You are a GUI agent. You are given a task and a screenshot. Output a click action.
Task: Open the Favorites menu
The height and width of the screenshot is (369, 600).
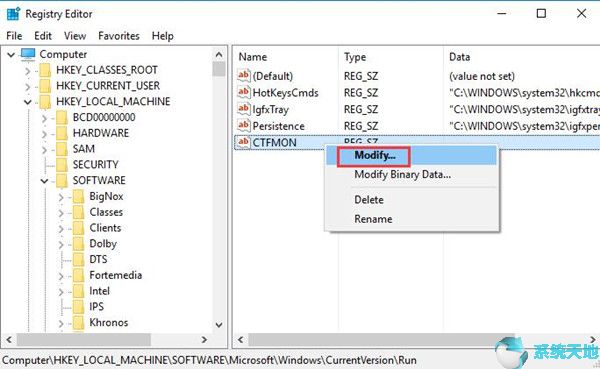point(119,36)
